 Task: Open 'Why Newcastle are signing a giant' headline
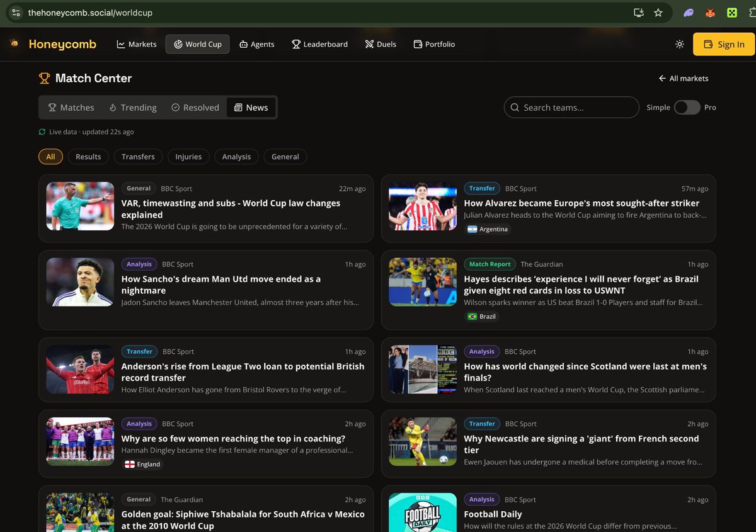pos(581,444)
